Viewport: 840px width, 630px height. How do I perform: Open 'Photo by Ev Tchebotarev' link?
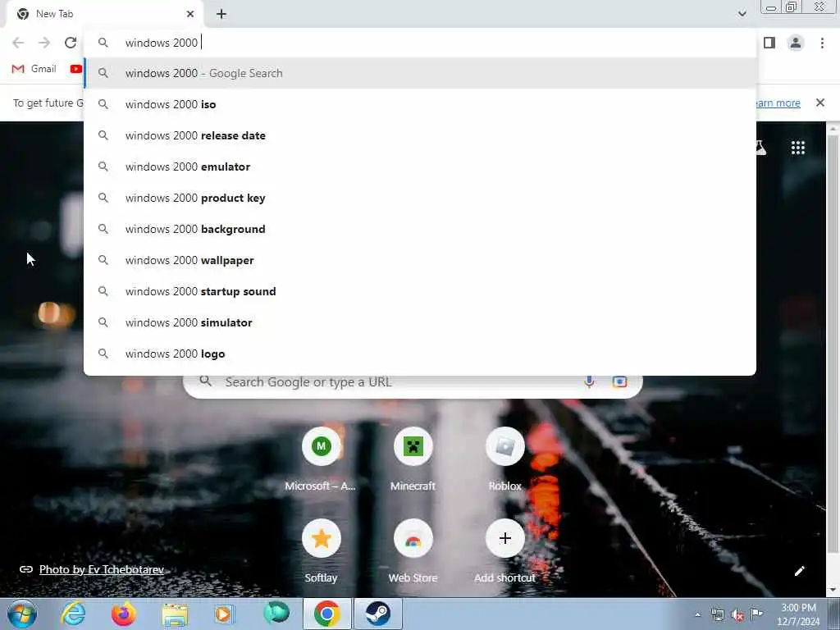(x=101, y=569)
